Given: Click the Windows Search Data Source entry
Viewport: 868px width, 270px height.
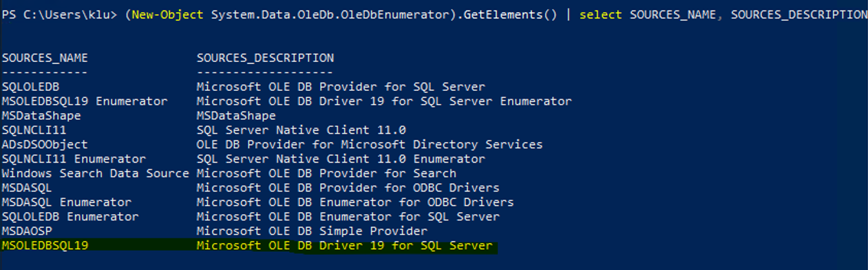Looking at the screenshot, I should (95, 174).
